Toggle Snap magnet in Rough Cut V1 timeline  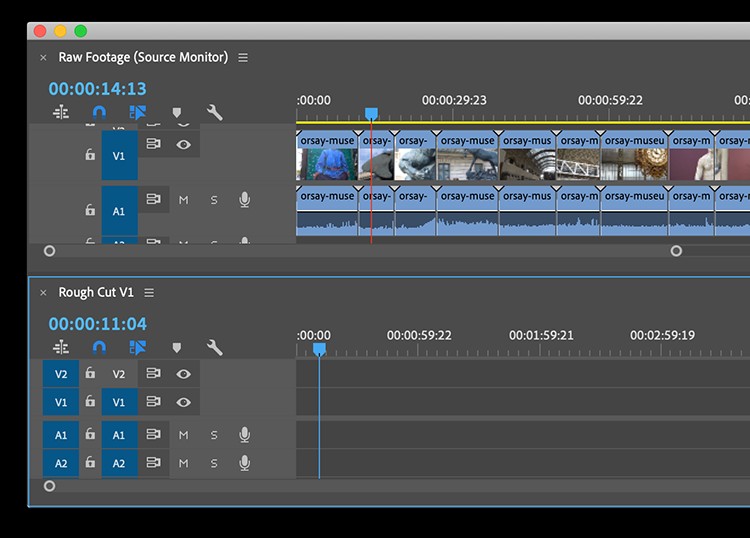point(99,348)
